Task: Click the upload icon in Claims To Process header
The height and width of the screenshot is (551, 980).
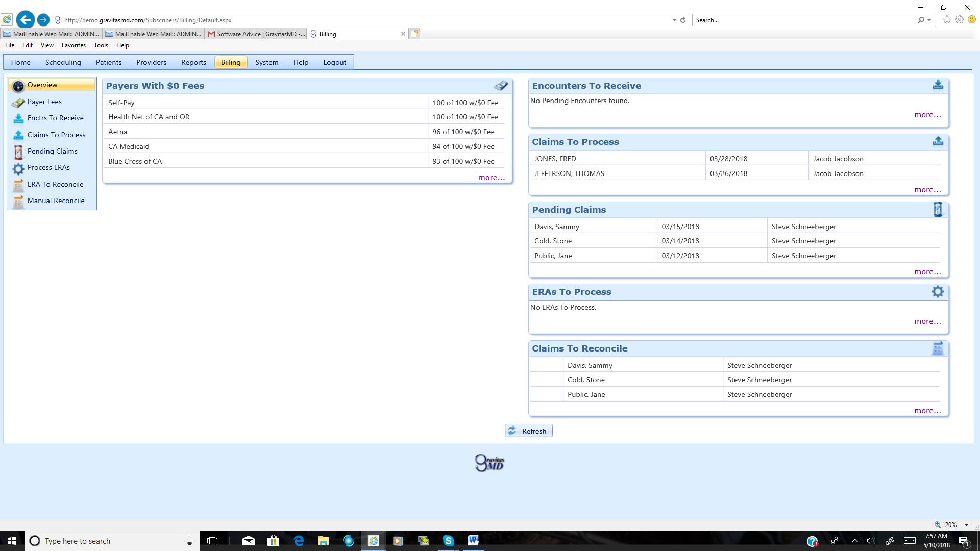Action: tap(938, 141)
